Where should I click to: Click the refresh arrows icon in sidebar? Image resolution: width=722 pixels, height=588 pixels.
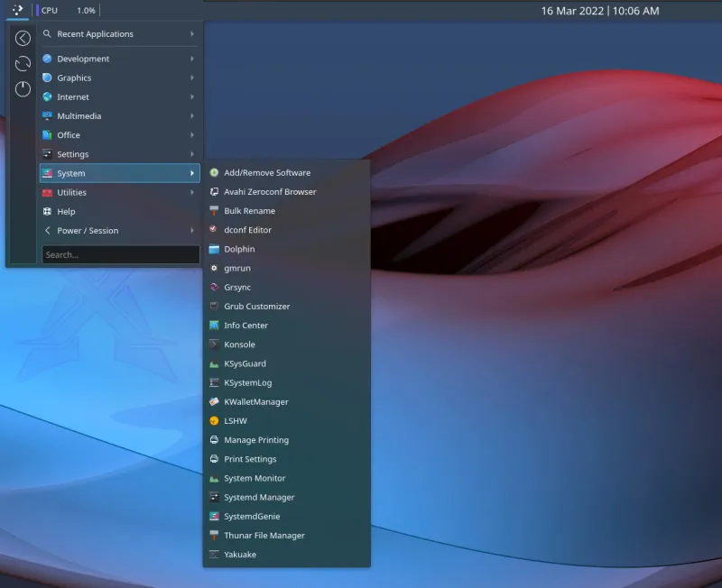[x=23, y=64]
